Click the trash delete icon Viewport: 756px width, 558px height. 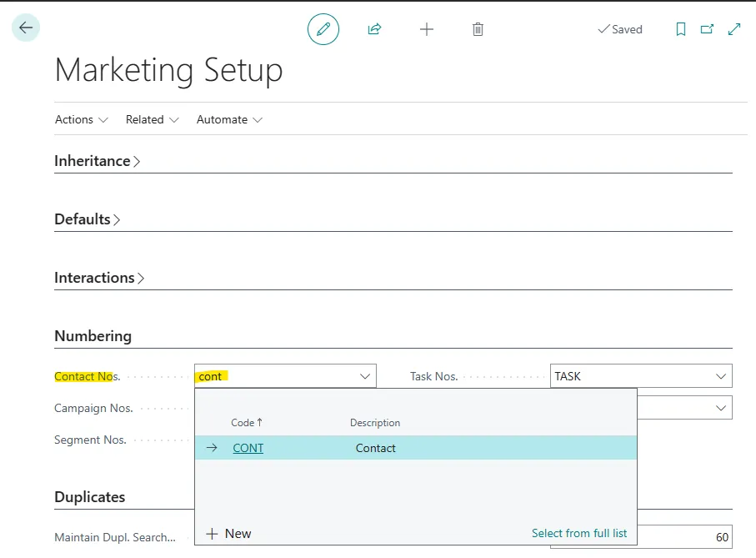[x=478, y=29]
